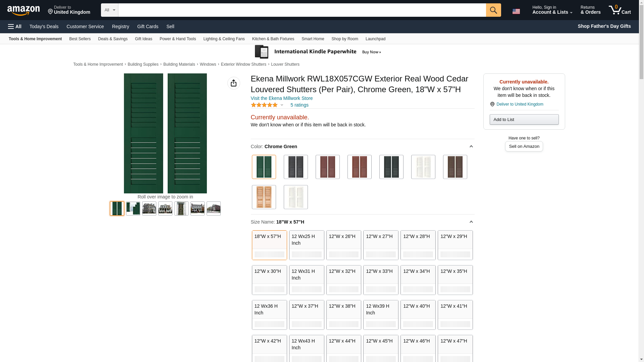Screen dimensions: 644x362
Task: Select the 12"W x 26"H size option
Action: pyautogui.click(x=343, y=245)
